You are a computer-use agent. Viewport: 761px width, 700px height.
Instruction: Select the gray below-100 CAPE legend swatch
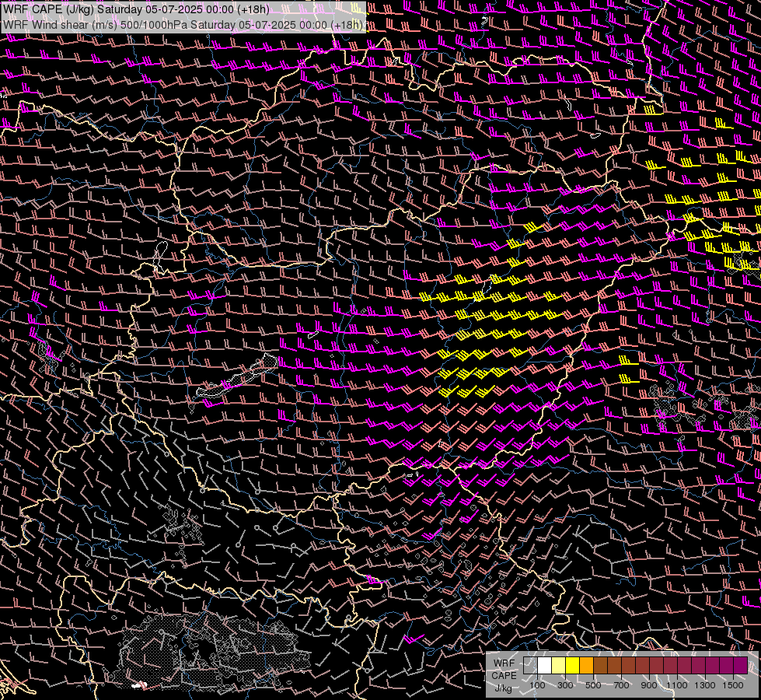(530, 665)
